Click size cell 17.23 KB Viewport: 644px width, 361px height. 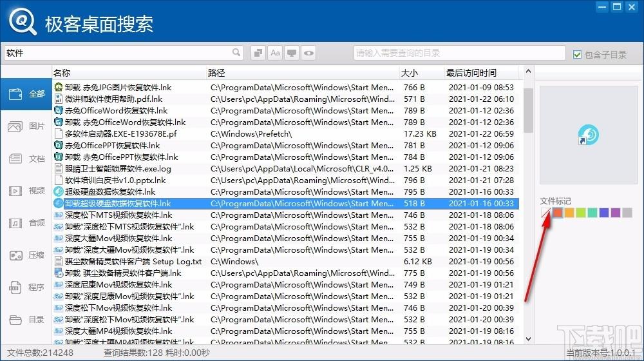(420, 133)
